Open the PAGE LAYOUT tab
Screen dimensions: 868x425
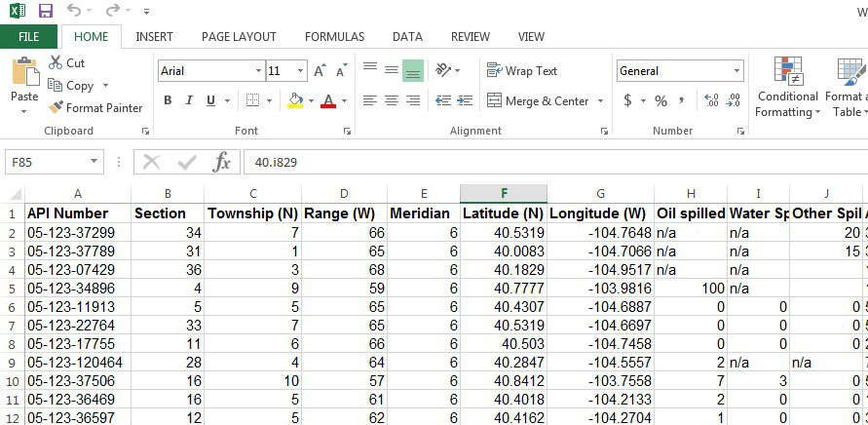pos(239,37)
